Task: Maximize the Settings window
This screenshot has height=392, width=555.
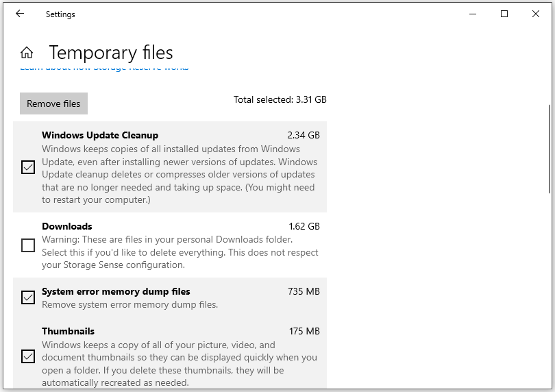Action: [x=504, y=14]
